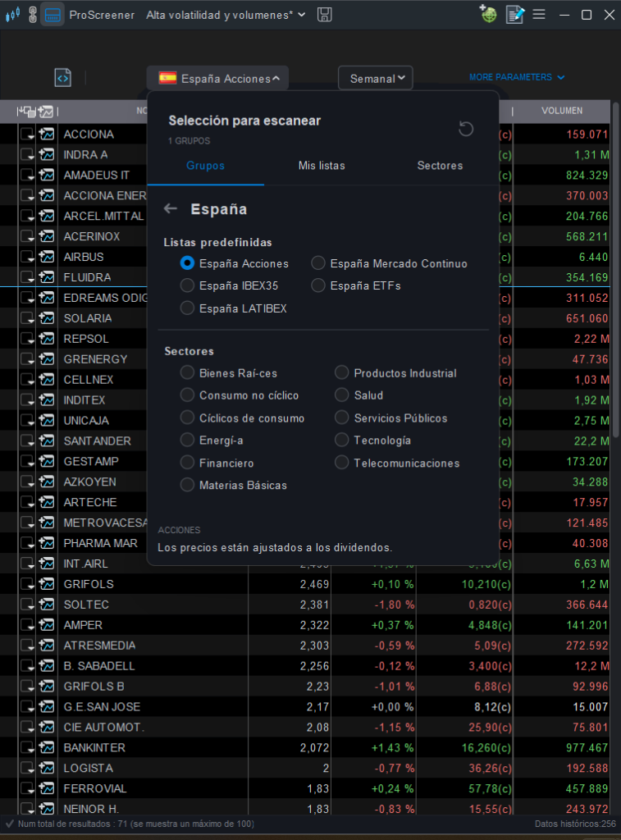This screenshot has width=621, height=840.
Task: Open row dropdown for B. SABADELL
Action: (x=27, y=666)
